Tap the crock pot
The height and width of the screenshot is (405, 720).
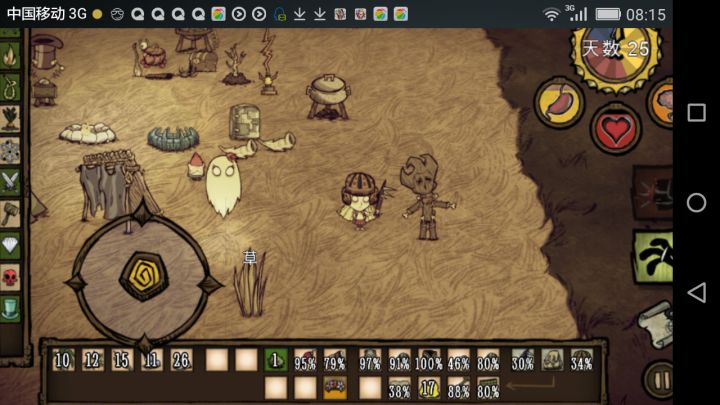coord(328,97)
